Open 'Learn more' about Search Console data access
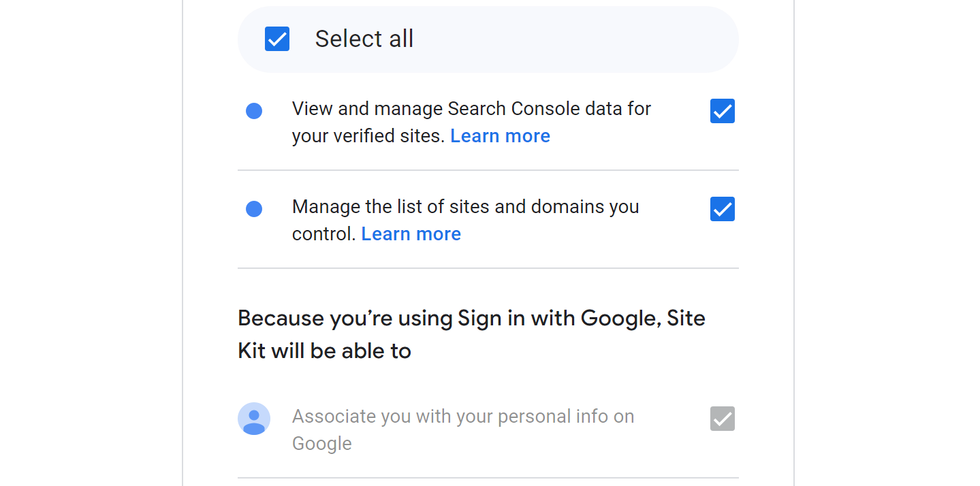Screen dimensions: 980x486 point(500,135)
